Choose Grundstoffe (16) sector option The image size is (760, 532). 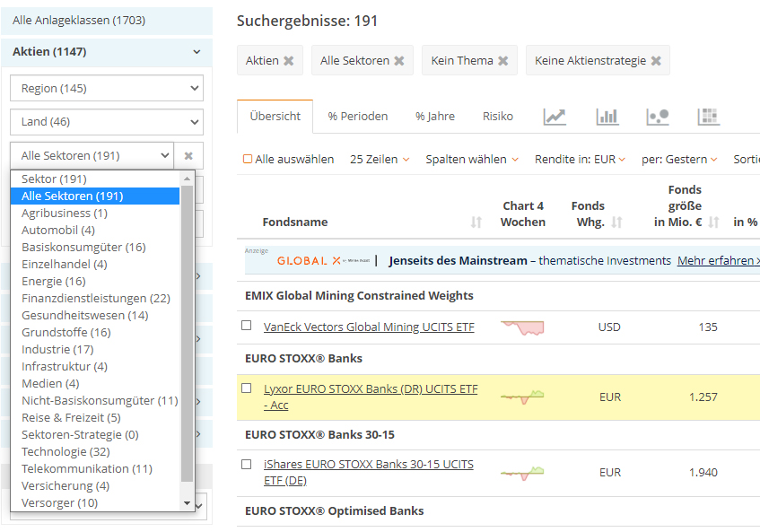95,332
